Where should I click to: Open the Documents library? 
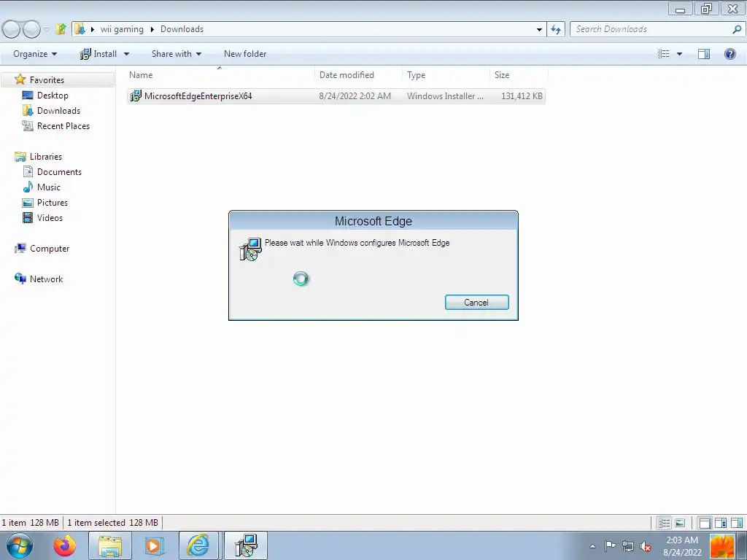[x=59, y=172]
